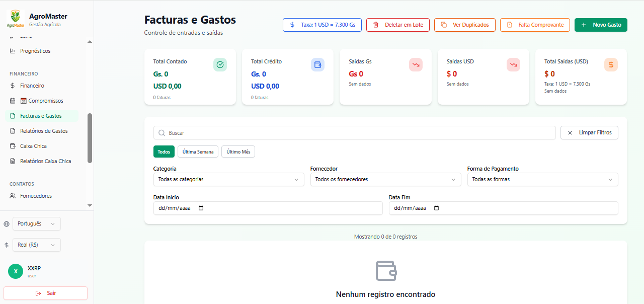This screenshot has width=644, height=304.
Task: Click the Total Crédito wallet icon
Action: click(x=317, y=64)
